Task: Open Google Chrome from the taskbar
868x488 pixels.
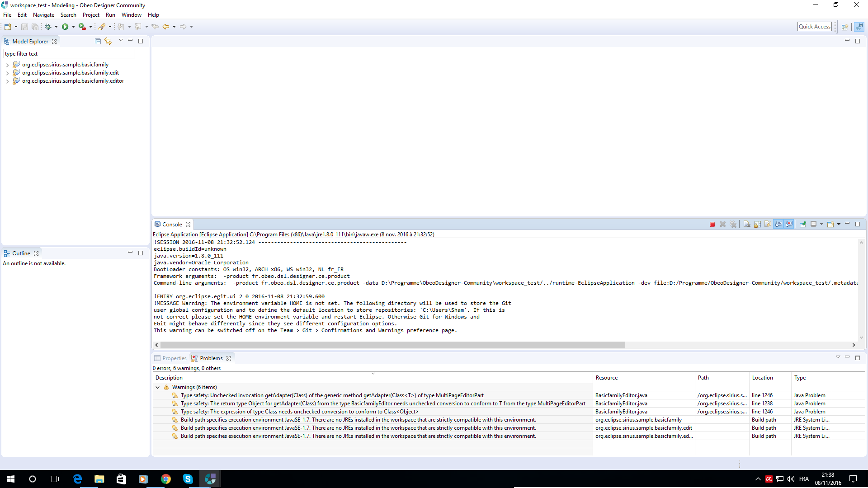Action: tap(165, 479)
